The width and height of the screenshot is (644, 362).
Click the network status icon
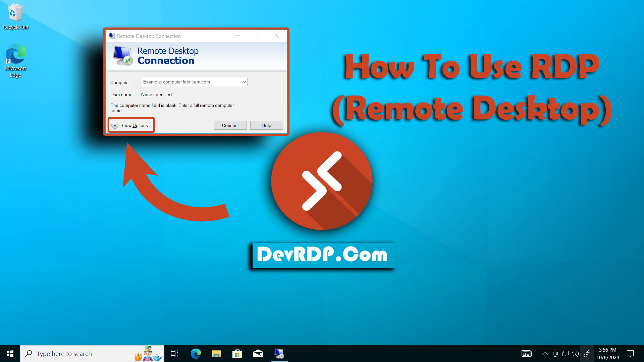coord(565,354)
